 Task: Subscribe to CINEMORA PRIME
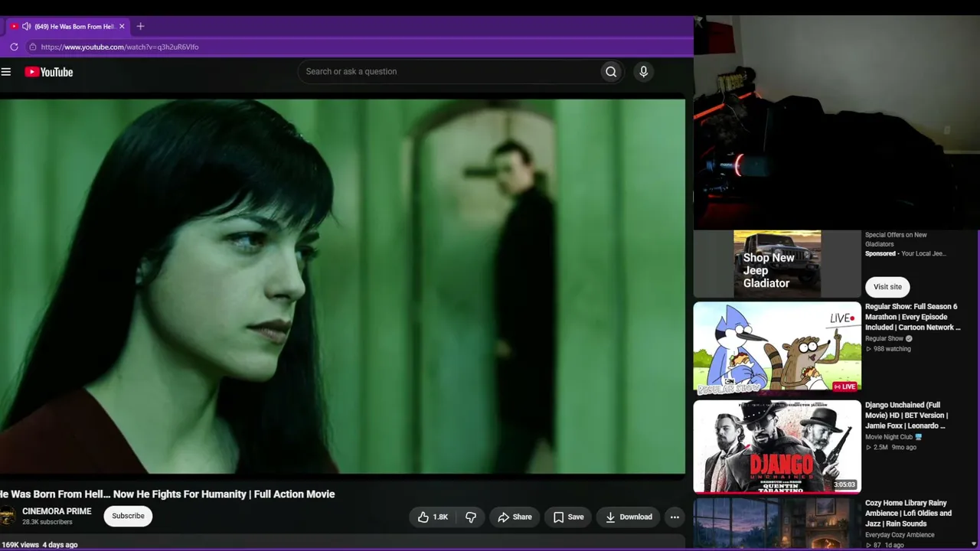(x=129, y=516)
